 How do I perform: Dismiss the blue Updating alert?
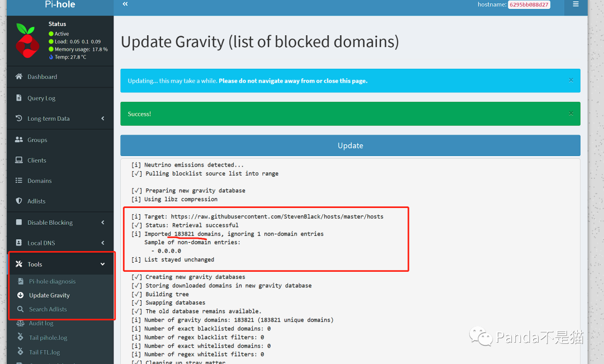click(571, 80)
